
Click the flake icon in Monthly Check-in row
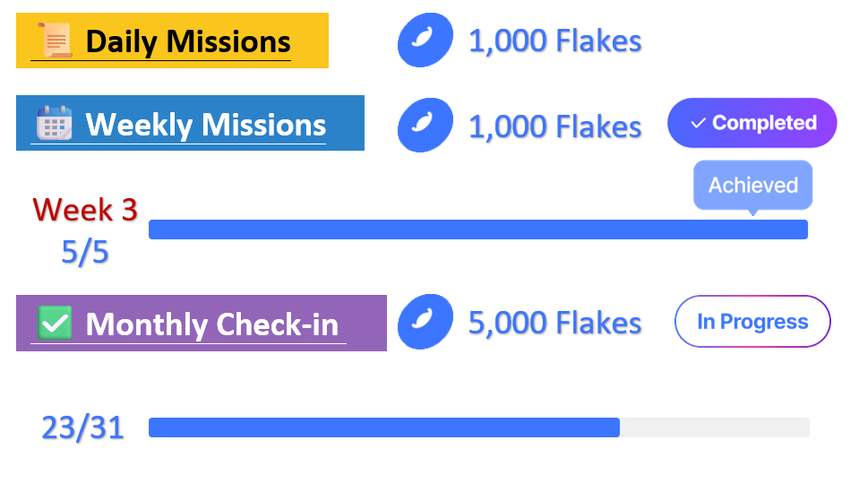pos(425,323)
